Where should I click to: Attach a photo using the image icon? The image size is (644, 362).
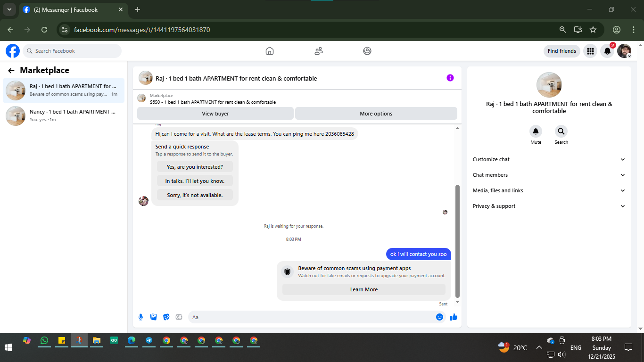click(153, 317)
